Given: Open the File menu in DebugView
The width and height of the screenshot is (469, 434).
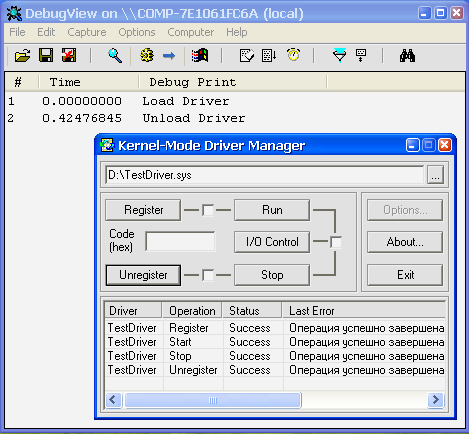Looking at the screenshot, I should (x=17, y=32).
